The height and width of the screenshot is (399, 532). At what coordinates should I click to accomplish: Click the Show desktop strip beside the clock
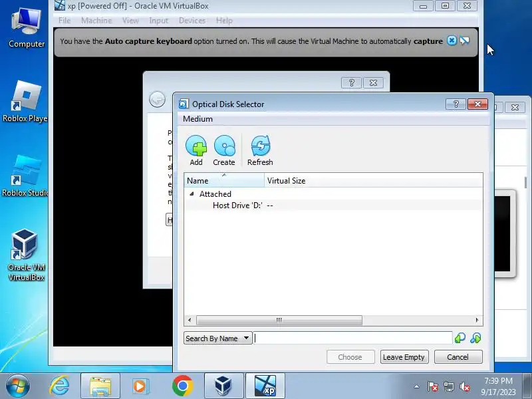527,386
